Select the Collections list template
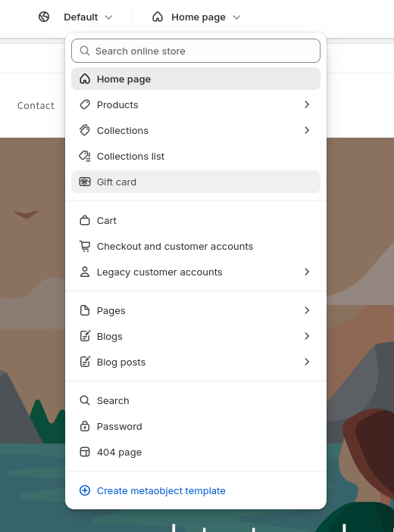The height and width of the screenshot is (532, 394). pos(195,157)
